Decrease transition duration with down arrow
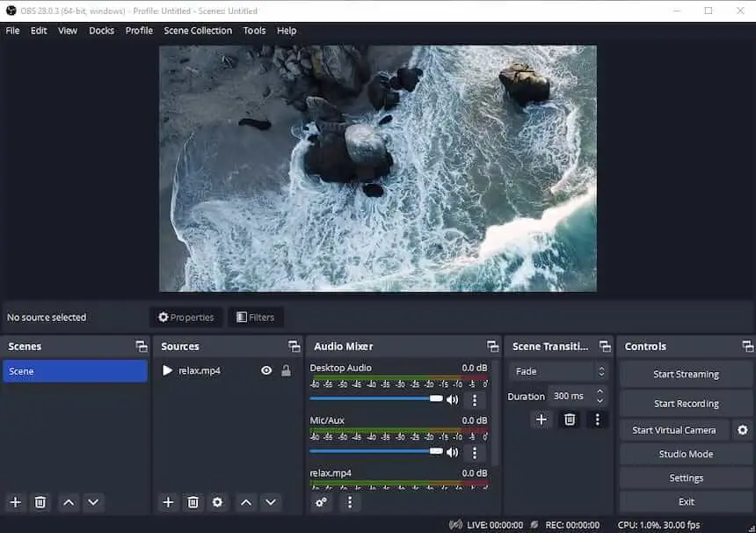This screenshot has width=756, height=533. (x=600, y=401)
